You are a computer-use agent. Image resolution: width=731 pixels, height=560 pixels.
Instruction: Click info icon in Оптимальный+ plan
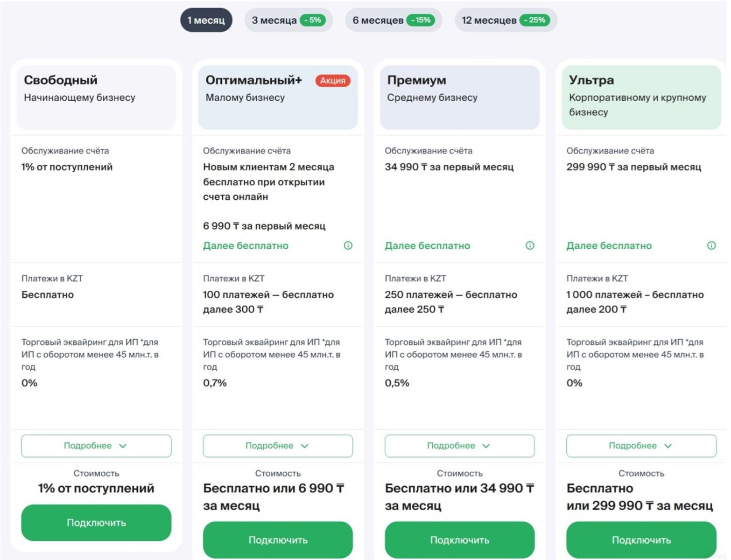click(348, 245)
